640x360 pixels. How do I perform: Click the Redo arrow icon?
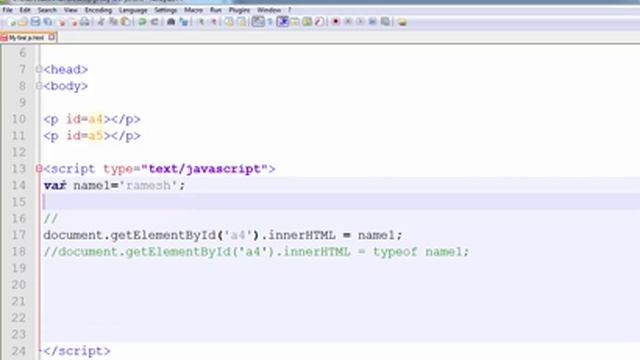(x=155, y=22)
